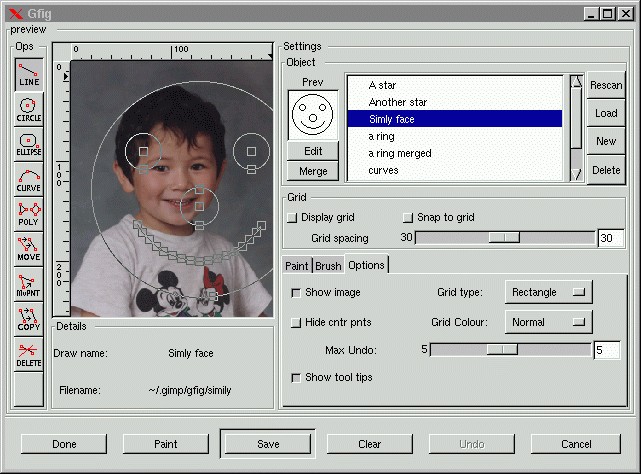Pick the Poly tool
Viewport: 641px width, 474px height.
29,214
